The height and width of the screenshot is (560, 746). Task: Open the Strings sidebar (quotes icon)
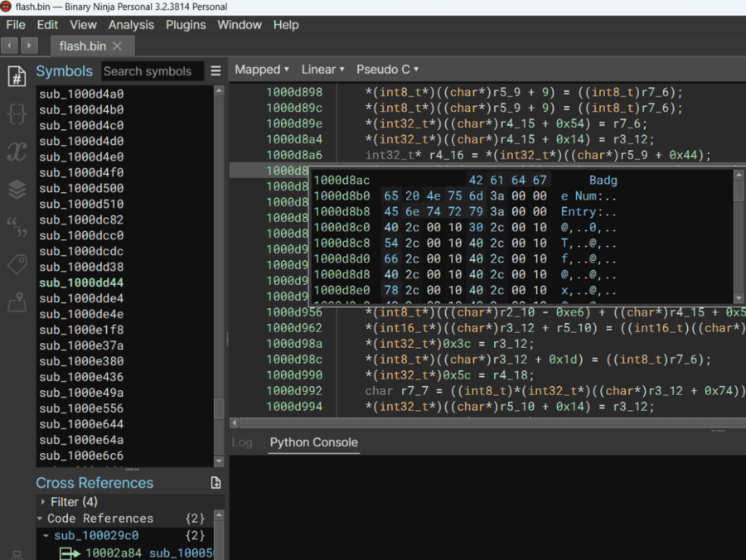[17, 227]
